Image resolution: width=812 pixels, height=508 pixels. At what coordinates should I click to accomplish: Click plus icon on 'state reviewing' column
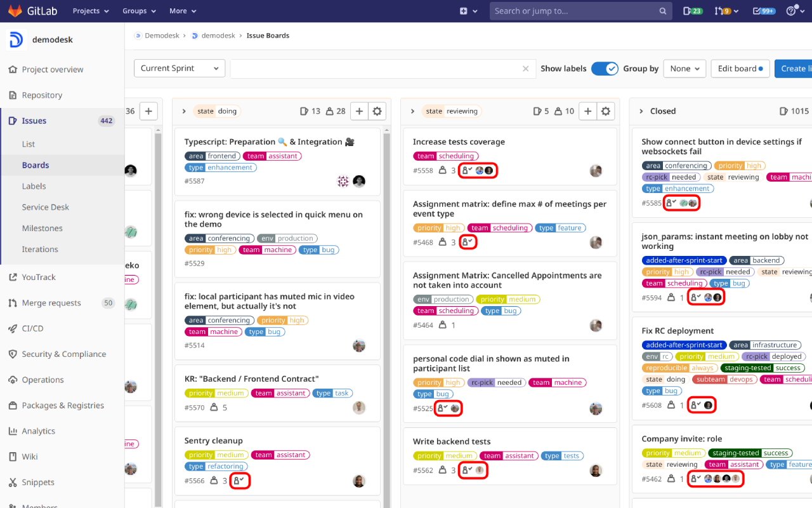click(587, 110)
